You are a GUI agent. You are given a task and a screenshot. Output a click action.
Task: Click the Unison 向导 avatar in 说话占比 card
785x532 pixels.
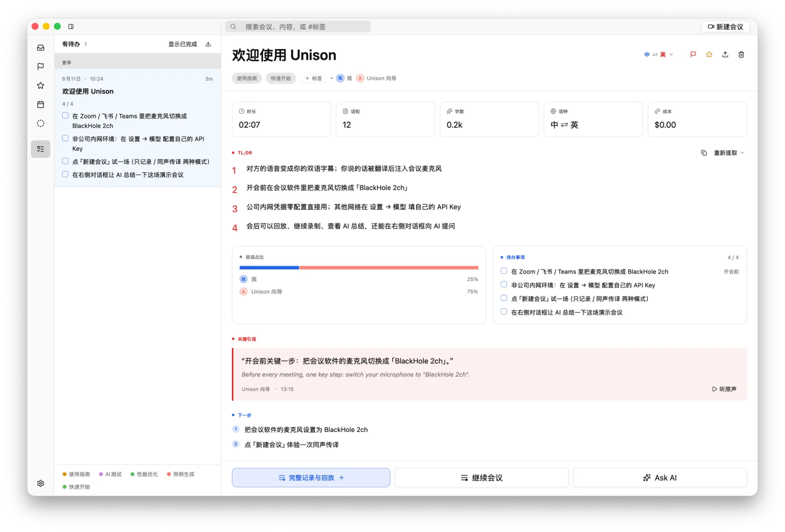point(243,292)
